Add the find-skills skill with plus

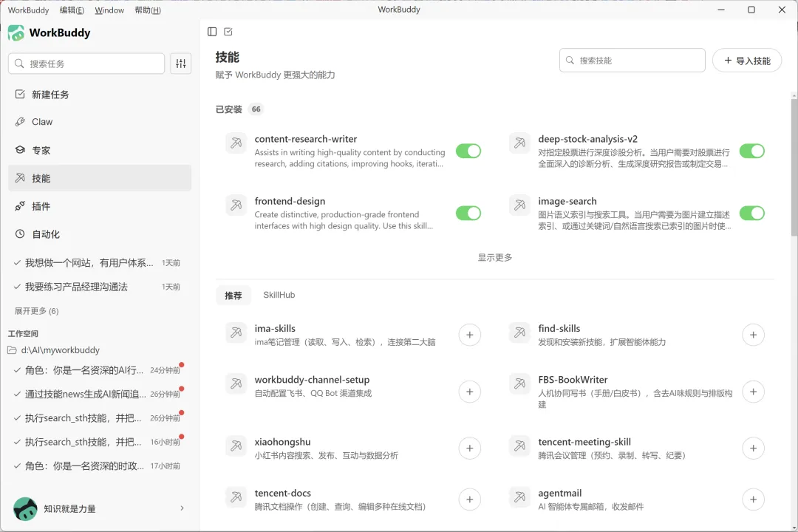(x=753, y=335)
